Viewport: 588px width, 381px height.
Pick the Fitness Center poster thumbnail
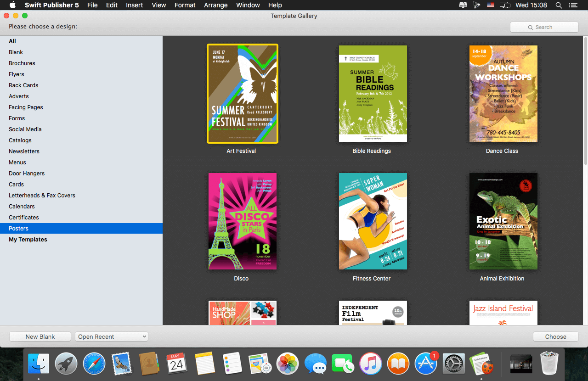pos(373,221)
